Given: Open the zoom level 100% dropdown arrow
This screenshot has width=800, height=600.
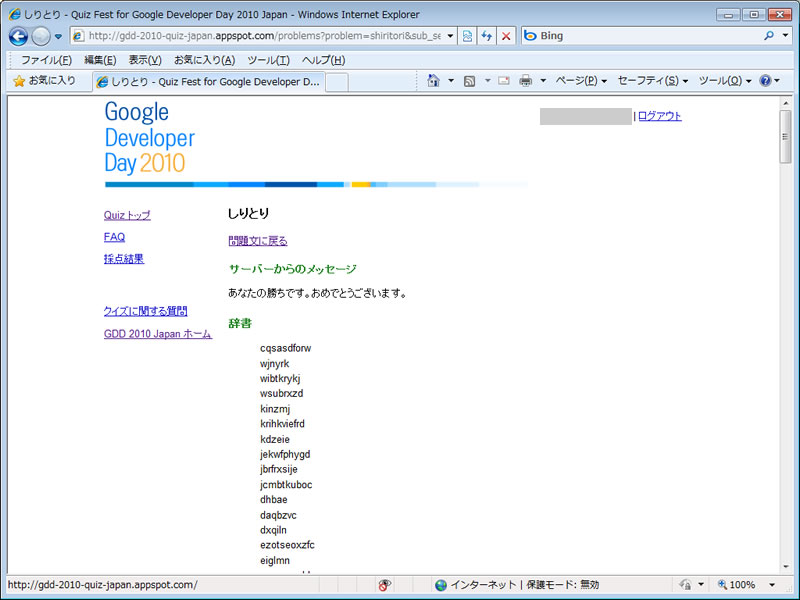Looking at the screenshot, I should click(x=771, y=585).
